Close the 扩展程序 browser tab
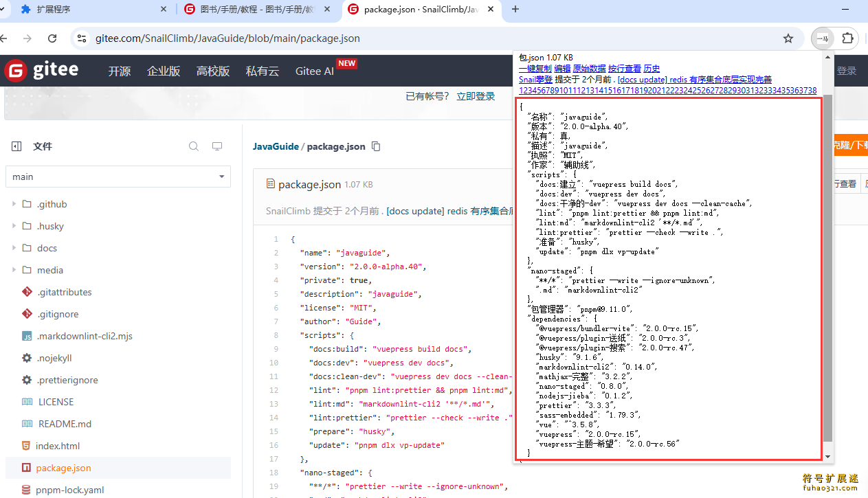Viewport: 868px width, 498px height. 164,9
